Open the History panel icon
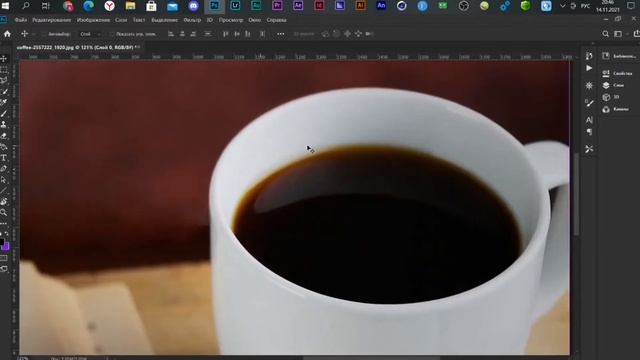Screen dimensions: 640x360 click(x=589, y=56)
